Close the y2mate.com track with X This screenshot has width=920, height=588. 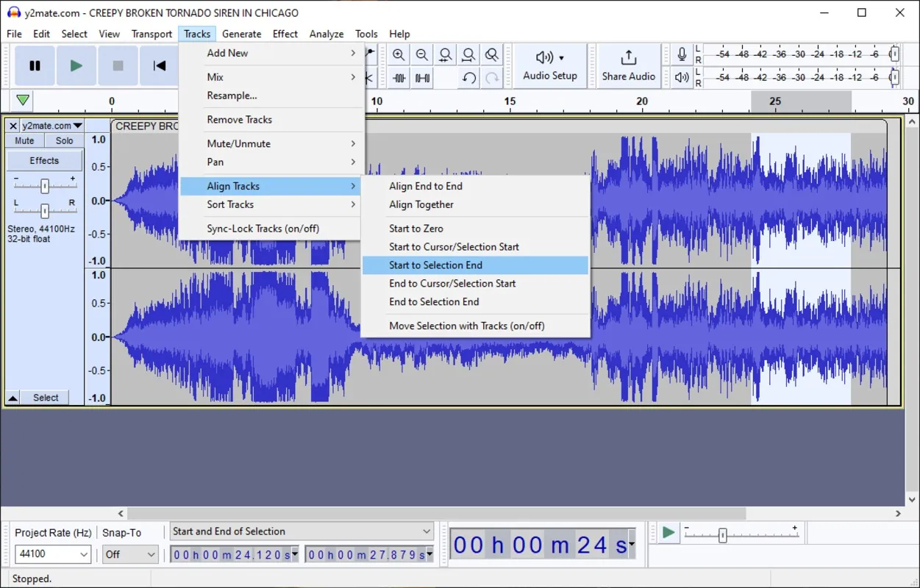(13, 126)
